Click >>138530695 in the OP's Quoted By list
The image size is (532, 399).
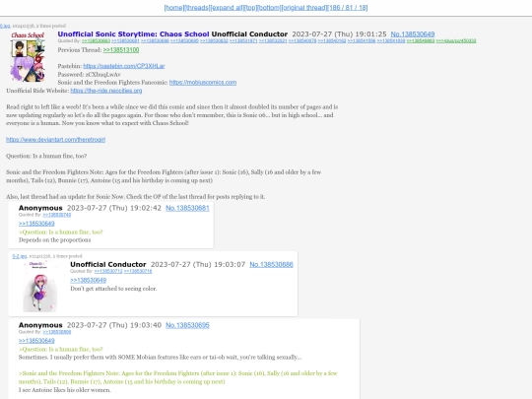click(184, 40)
